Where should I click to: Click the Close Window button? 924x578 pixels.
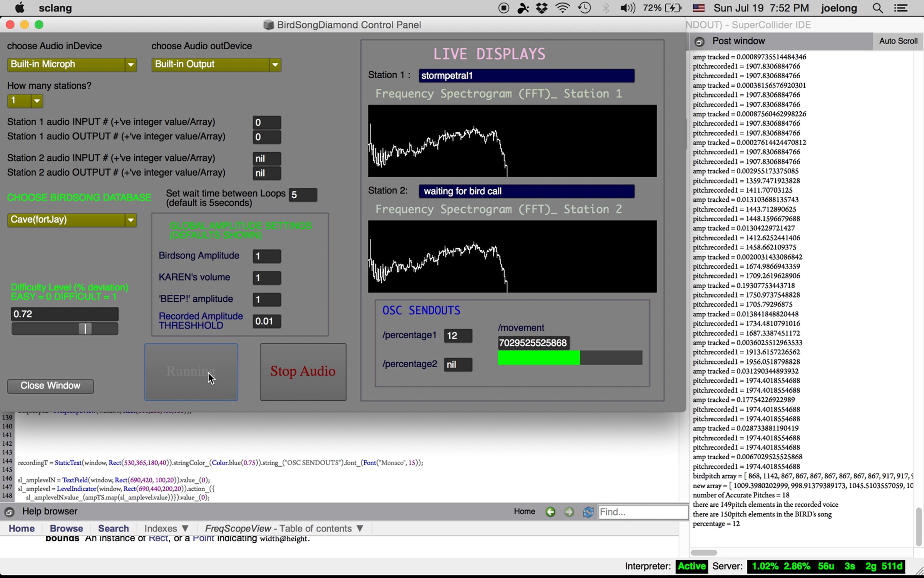(x=50, y=386)
